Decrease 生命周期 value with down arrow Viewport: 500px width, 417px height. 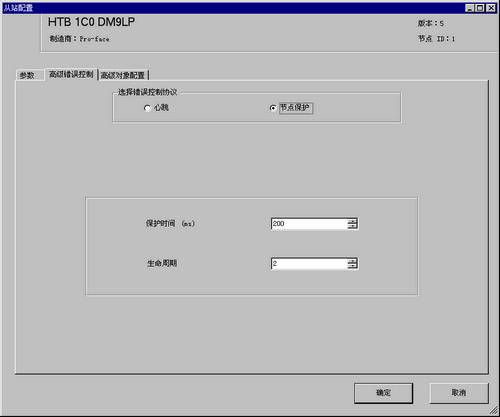coord(352,266)
